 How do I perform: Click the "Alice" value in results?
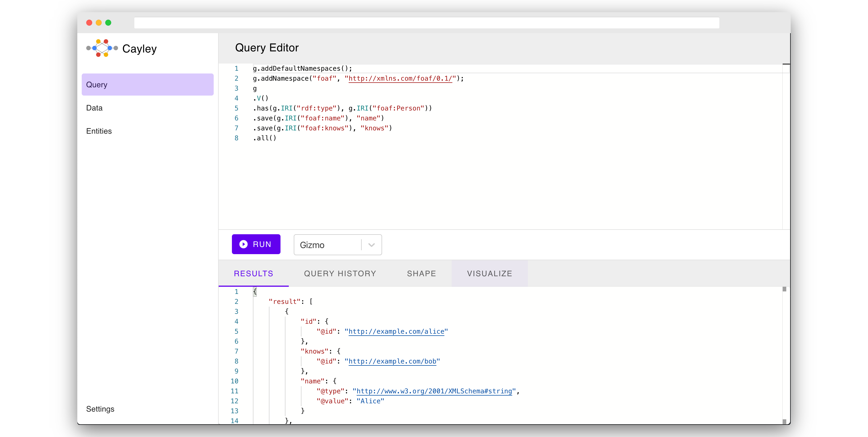[370, 401]
